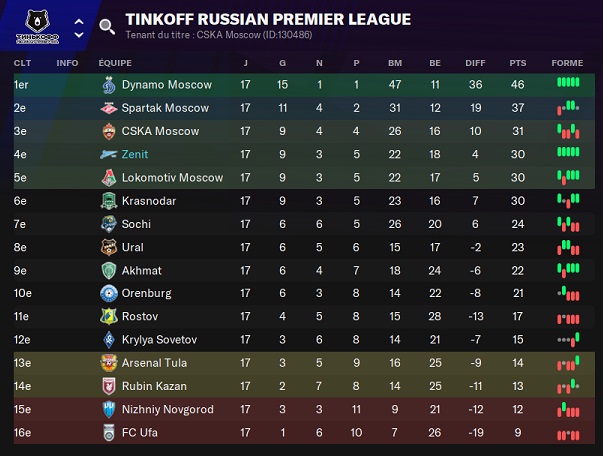Screen dimensions: 603x456
Task: Click the Tinkoff Russian Premier League logo
Action: 40,25
